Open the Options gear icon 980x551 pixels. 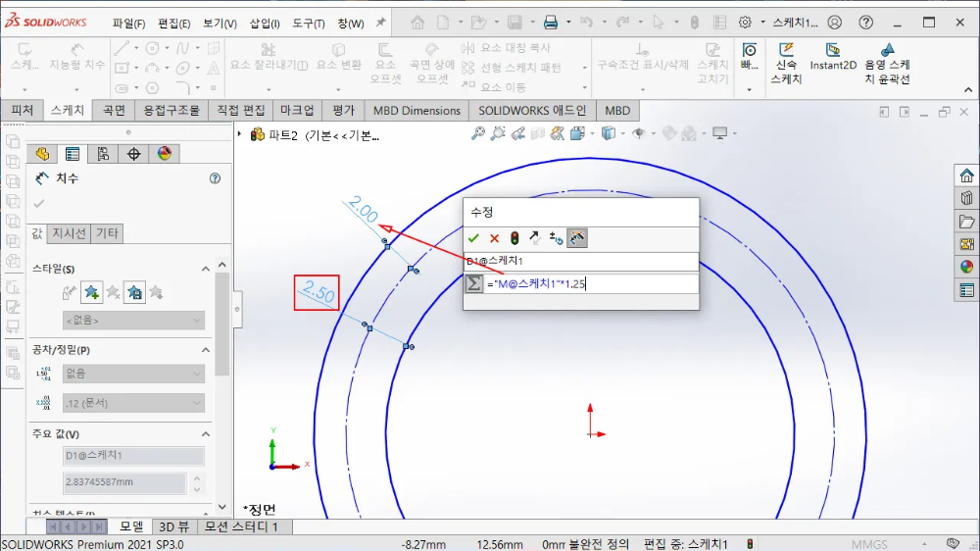coord(745,23)
